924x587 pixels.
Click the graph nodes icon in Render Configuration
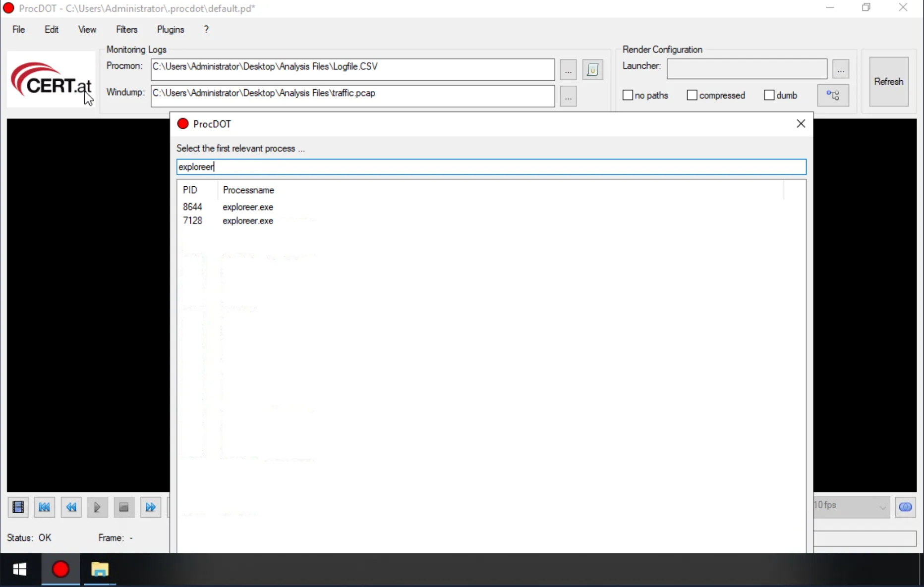tap(833, 95)
